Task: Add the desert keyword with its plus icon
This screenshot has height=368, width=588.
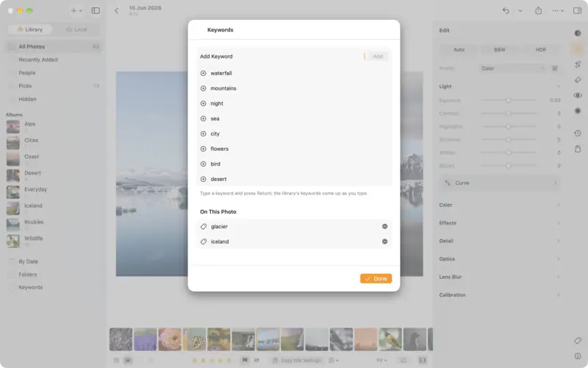Action: click(x=204, y=179)
